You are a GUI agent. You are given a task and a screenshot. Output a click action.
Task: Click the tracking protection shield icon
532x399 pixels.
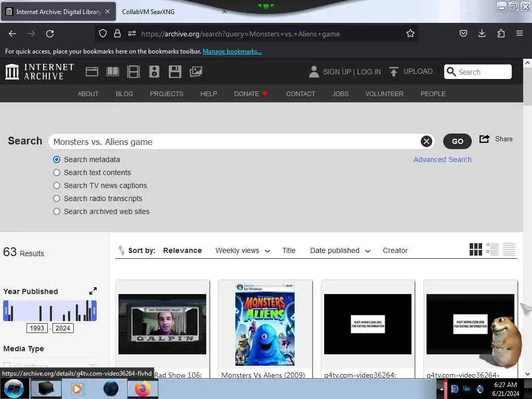click(103, 33)
